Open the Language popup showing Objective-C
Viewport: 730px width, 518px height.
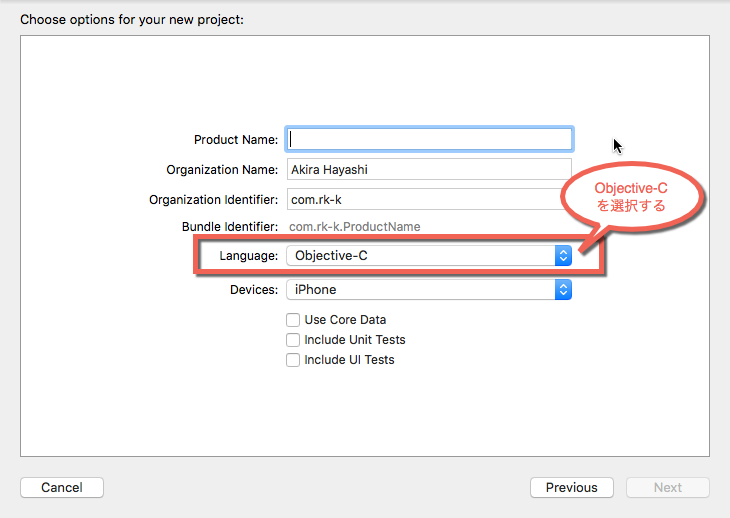(x=429, y=256)
